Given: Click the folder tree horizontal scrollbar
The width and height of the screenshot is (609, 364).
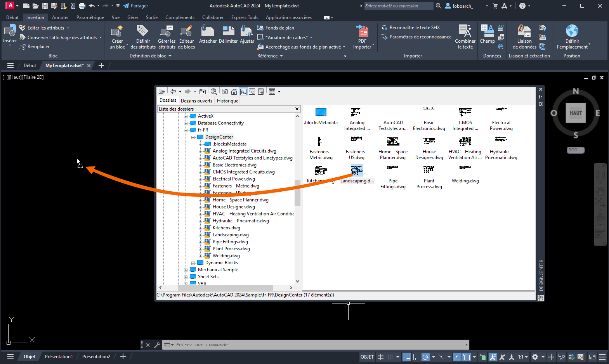Looking at the screenshot, I should (x=226, y=288).
